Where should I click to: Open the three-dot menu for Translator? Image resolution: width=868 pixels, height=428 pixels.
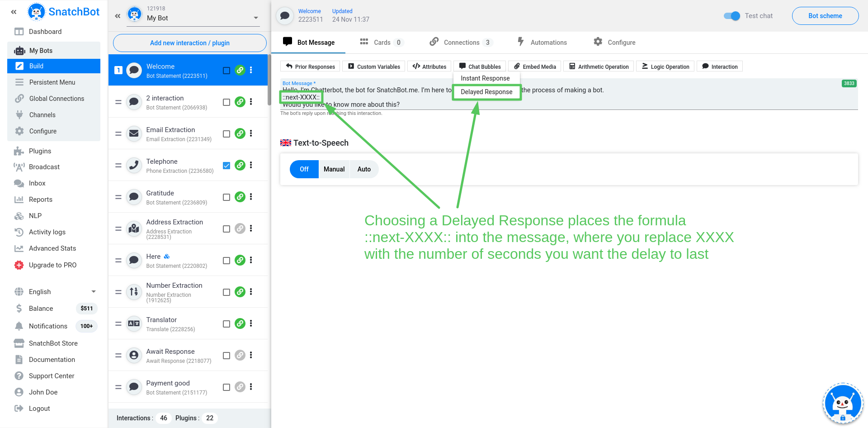[251, 323]
